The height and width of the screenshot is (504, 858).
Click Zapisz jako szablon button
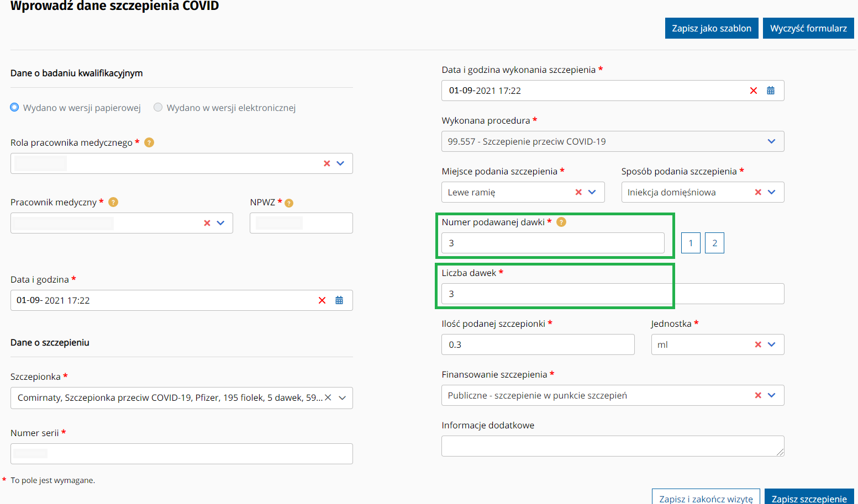pos(711,28)
